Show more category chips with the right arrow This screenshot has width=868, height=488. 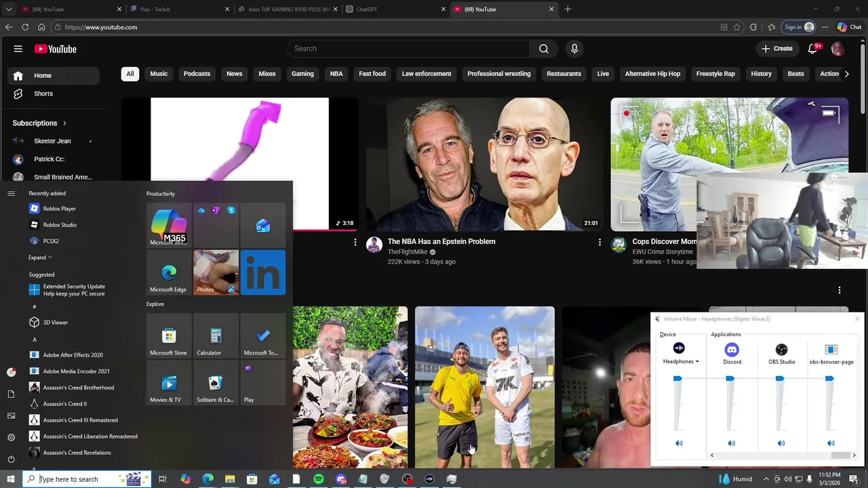846,74
